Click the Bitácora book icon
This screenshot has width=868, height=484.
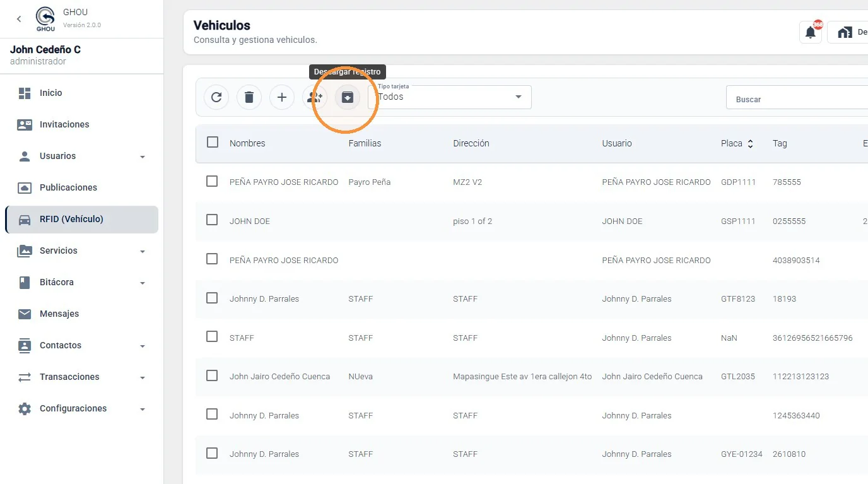coord(25,282)
